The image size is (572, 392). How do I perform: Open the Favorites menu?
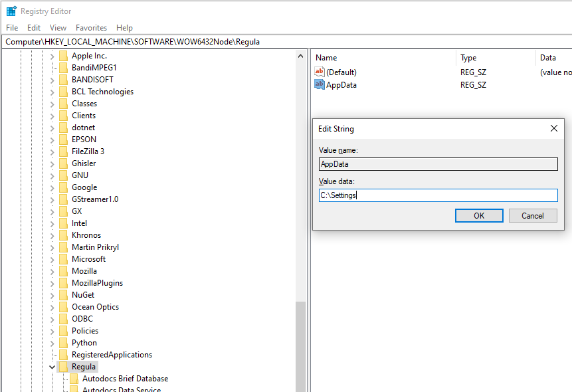pos(91,27)
